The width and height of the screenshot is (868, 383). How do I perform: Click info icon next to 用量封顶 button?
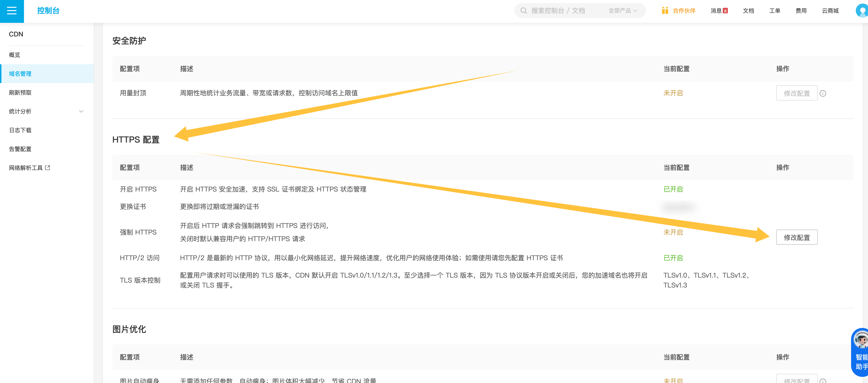coord(823,93)
